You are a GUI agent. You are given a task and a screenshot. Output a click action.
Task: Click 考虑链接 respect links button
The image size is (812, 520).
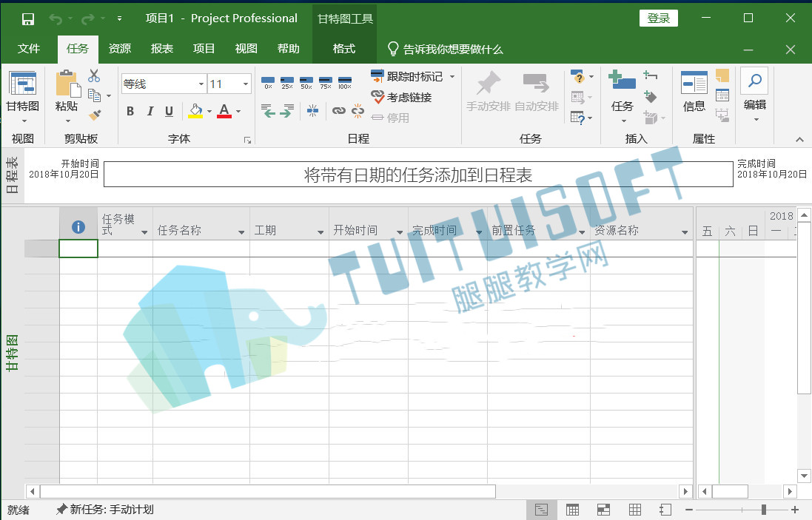(401, 98)
